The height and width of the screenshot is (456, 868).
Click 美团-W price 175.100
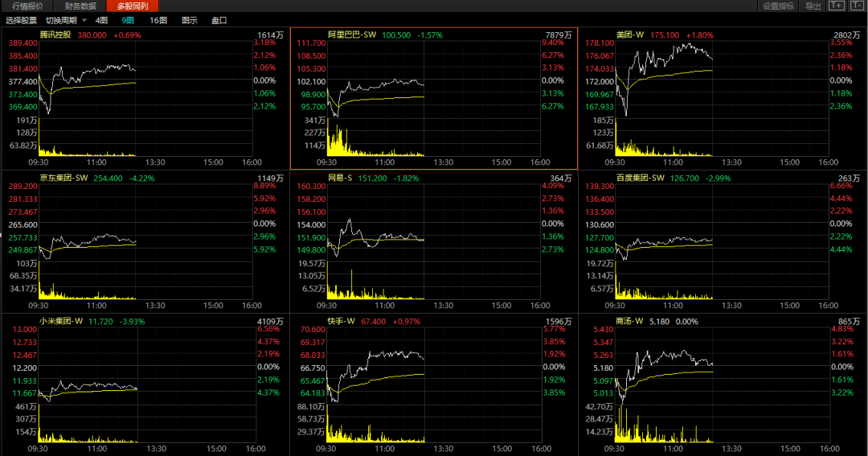(665, 35)
